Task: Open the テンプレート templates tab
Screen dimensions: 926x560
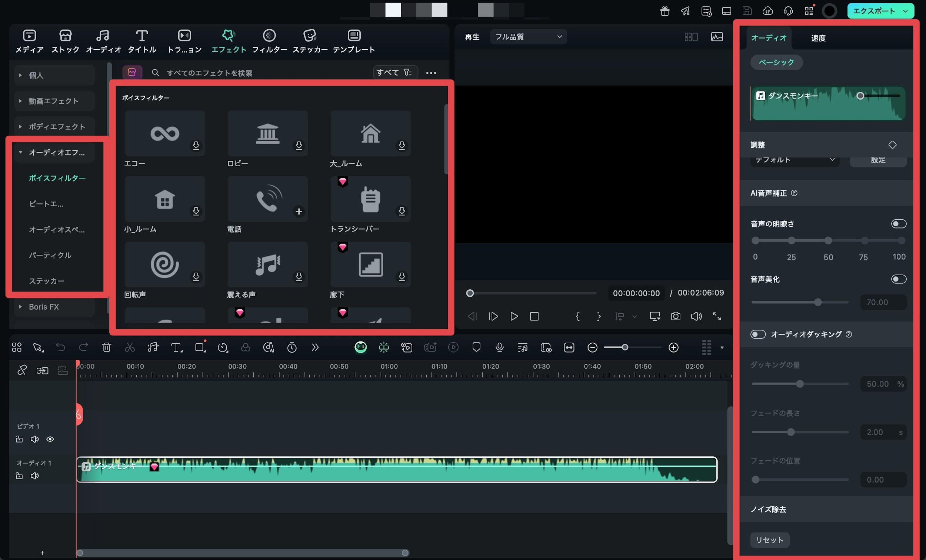Action: pyautogui.click(x=354, y=41)
